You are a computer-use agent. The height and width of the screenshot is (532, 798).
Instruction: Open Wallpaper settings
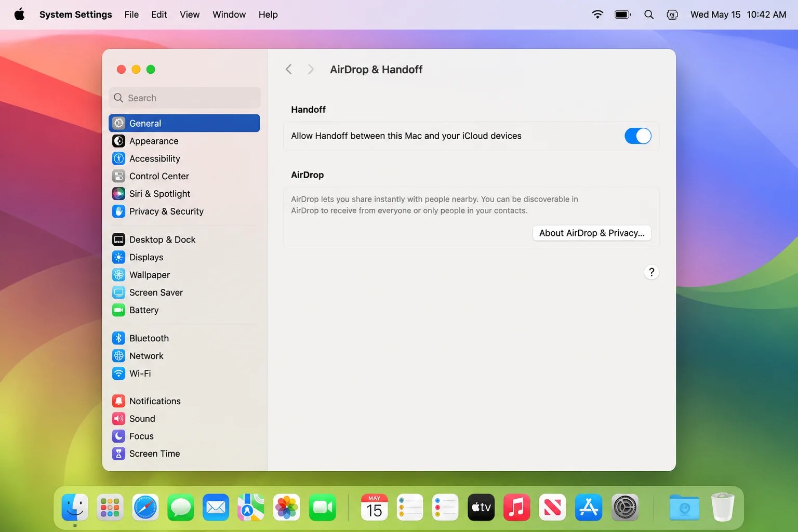(184, 275)
